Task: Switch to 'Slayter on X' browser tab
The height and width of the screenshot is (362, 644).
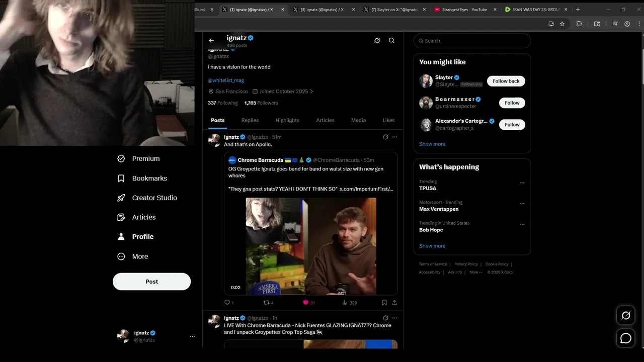Action: (394, 10)
